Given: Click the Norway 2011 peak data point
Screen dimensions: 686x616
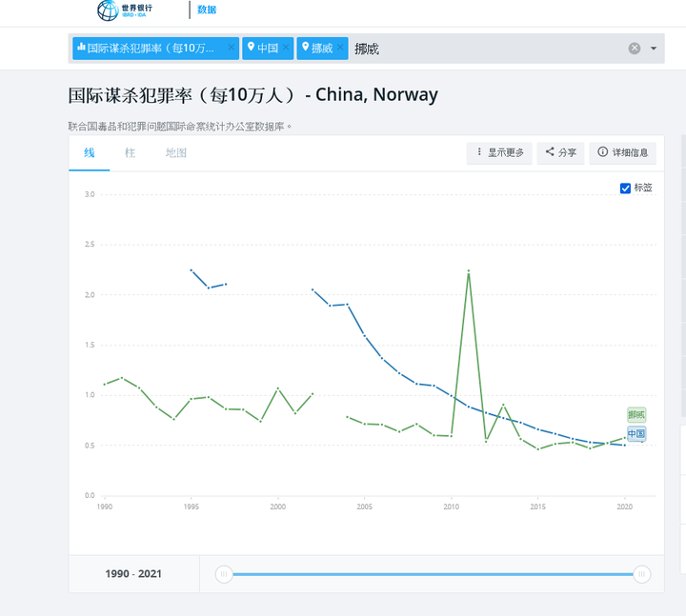Looking at the screenshot, I should [469, 271].
